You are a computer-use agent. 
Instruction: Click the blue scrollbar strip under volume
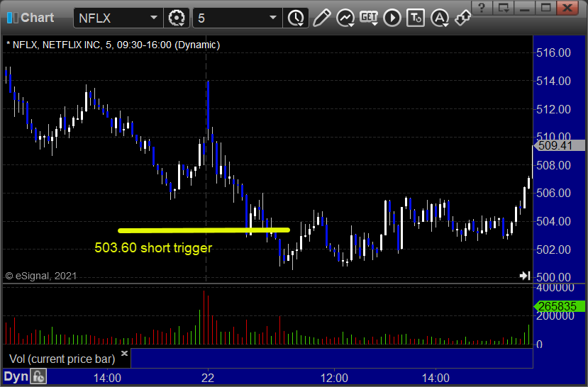[331, 358]
